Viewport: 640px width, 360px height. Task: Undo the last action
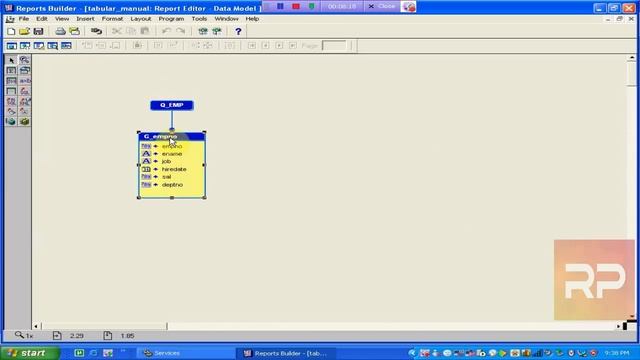[x=166, y=31]
